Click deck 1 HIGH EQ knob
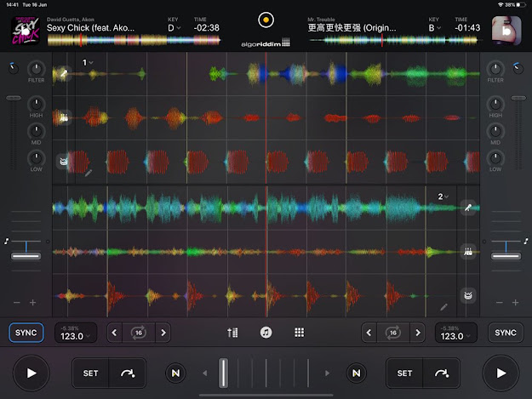 (x=36, y=104)
